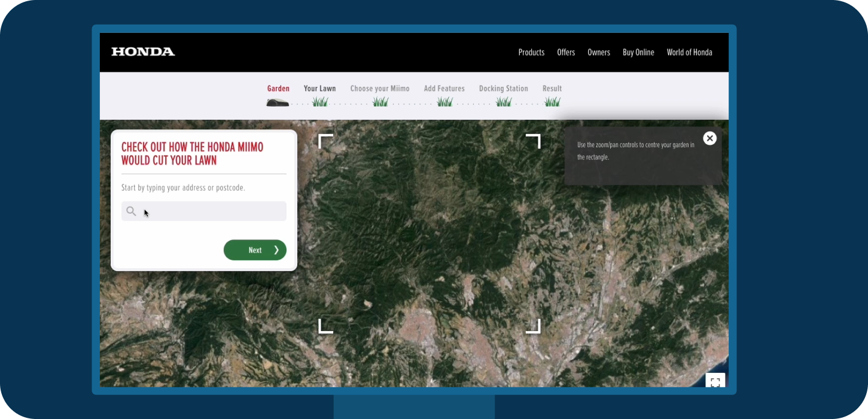Click the grass icon under Result
The width and height of the screenshot is (868, 419).
(x=552, y=102)
